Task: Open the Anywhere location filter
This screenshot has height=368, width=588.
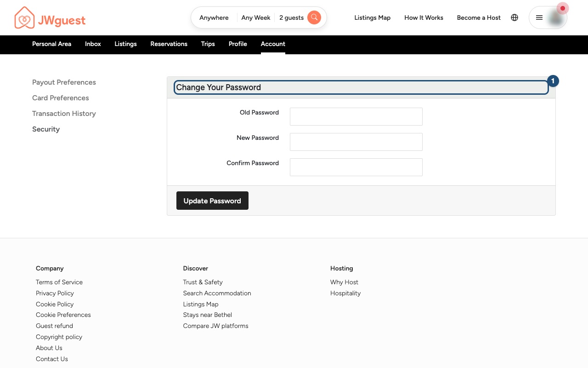Action: (x=214, y=17)
